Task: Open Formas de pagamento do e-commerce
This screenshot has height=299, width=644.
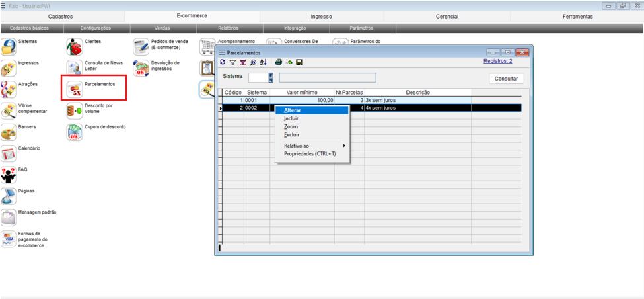Action: 9,239
